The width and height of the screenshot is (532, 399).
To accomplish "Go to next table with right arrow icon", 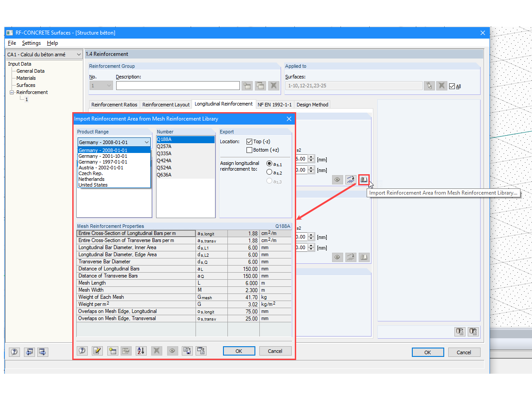I will pos(43,352).
